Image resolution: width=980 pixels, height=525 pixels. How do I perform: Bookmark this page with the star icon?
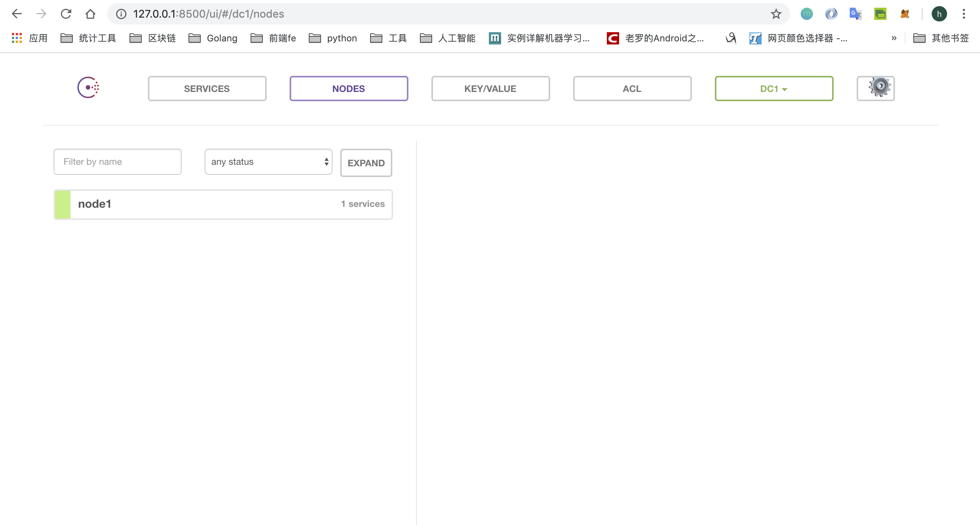[x=776, y=14]
